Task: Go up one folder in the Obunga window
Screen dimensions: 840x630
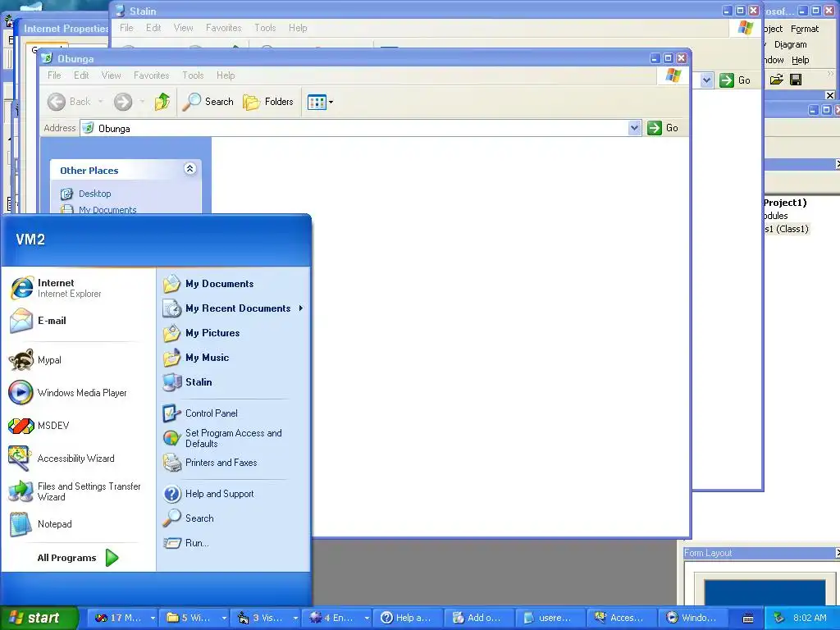Action: click(162, 102)
